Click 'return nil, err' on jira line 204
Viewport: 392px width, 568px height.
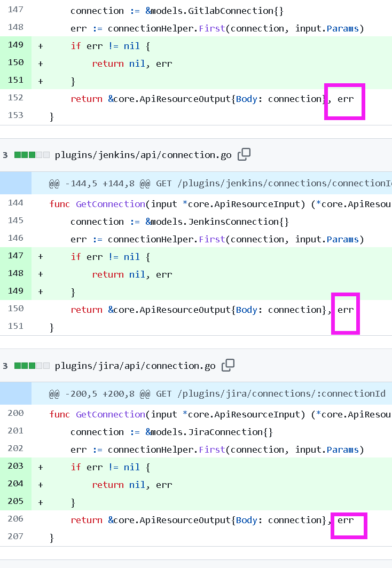pos(132,485)
